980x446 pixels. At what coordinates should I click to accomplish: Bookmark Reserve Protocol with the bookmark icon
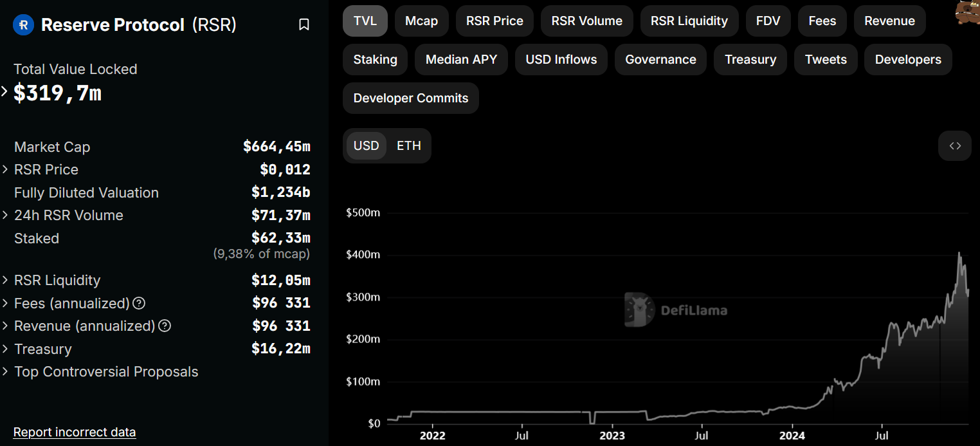pos(304,24)
